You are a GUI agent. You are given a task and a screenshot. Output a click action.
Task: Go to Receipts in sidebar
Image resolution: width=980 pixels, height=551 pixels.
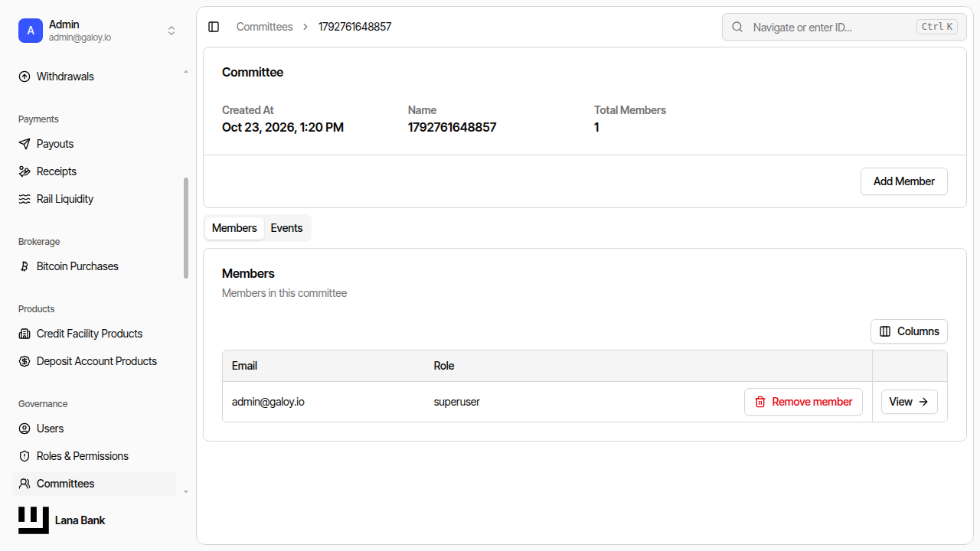(x=94, y=171)
